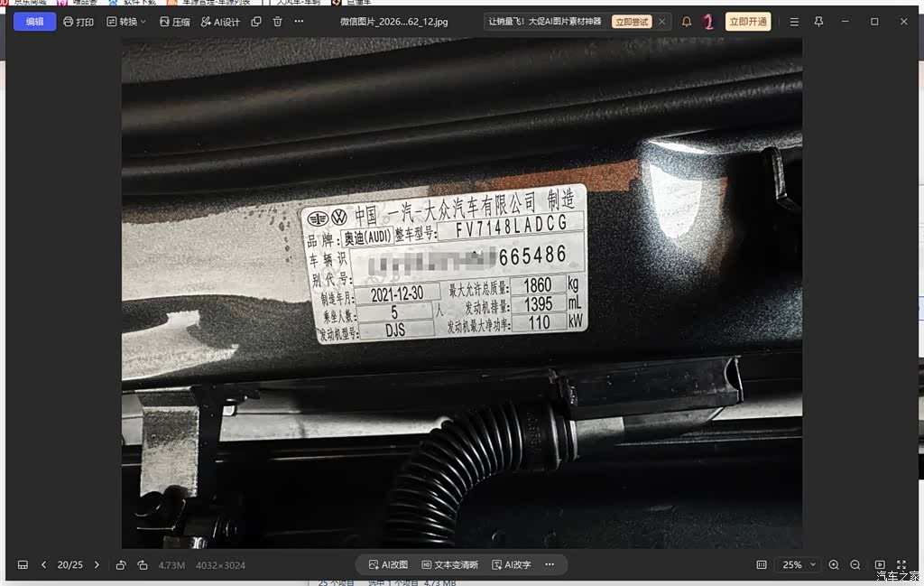The image size is (924, 586).
Task: Click the zoom out magnifier icon
Action: 855,564
